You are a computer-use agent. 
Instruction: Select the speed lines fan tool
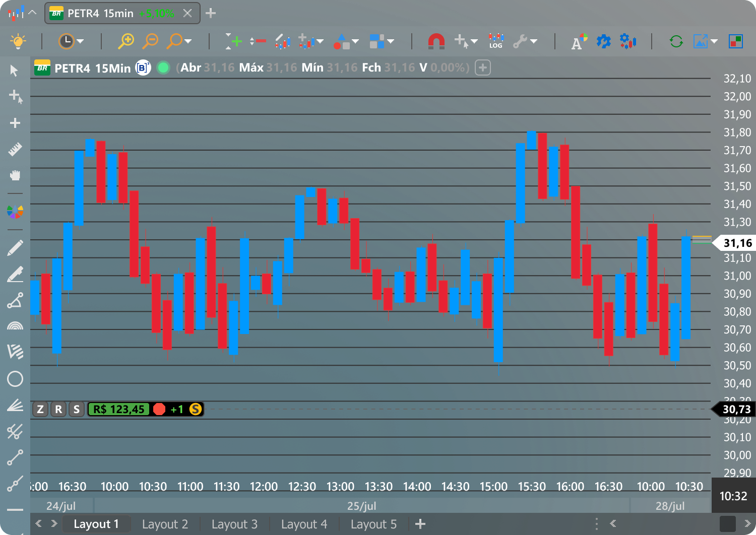pos(15,405)
